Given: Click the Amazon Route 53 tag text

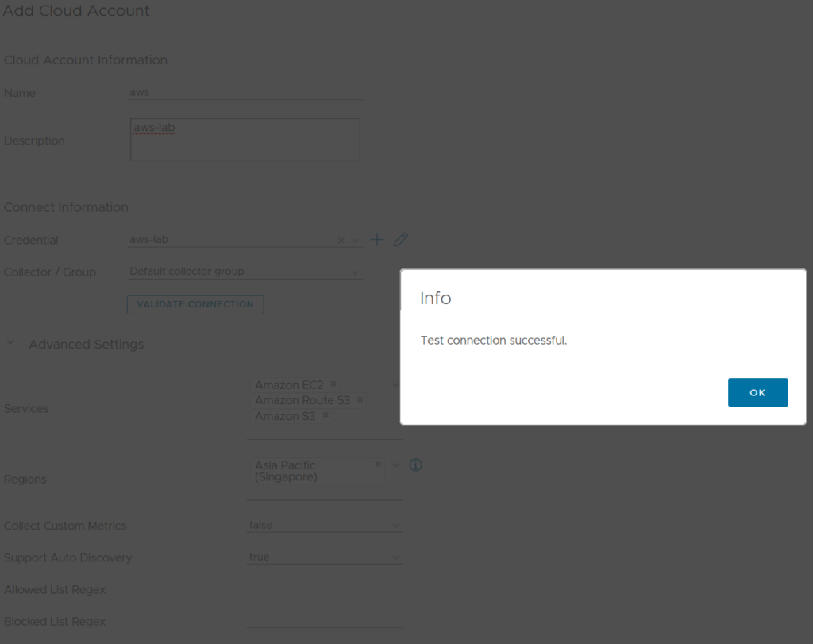Looking at the screenshot, I should pyautogui.click(x=302, y=400).
